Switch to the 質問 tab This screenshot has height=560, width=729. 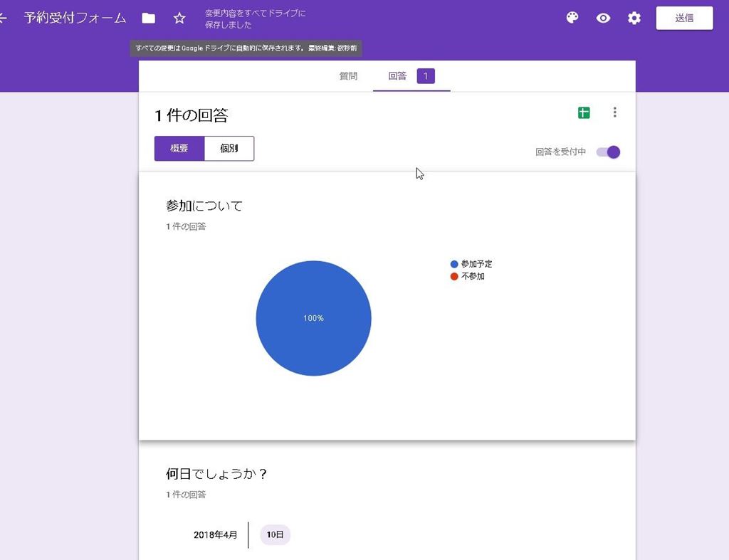(x=348, y=76)
